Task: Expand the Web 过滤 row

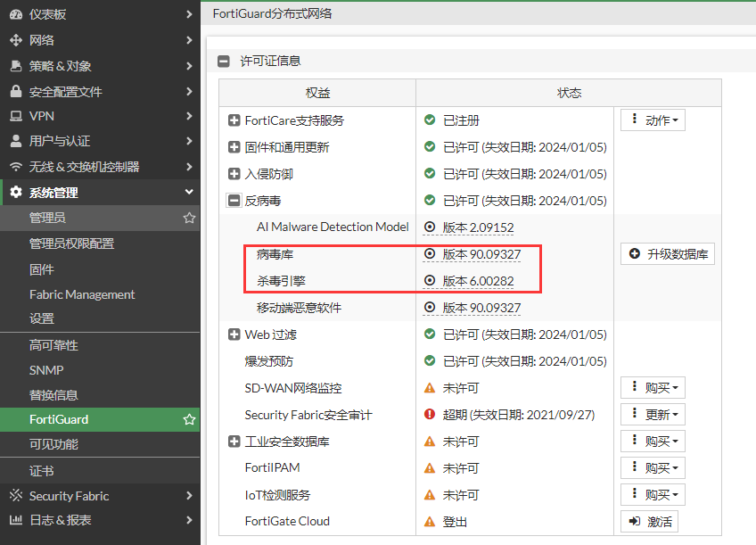Action: pos(234,334)
